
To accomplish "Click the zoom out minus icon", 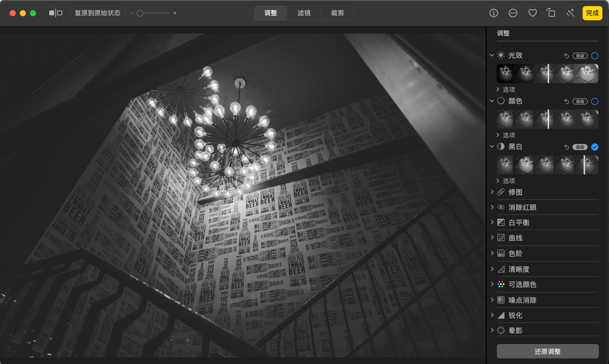I will [131, 13].
